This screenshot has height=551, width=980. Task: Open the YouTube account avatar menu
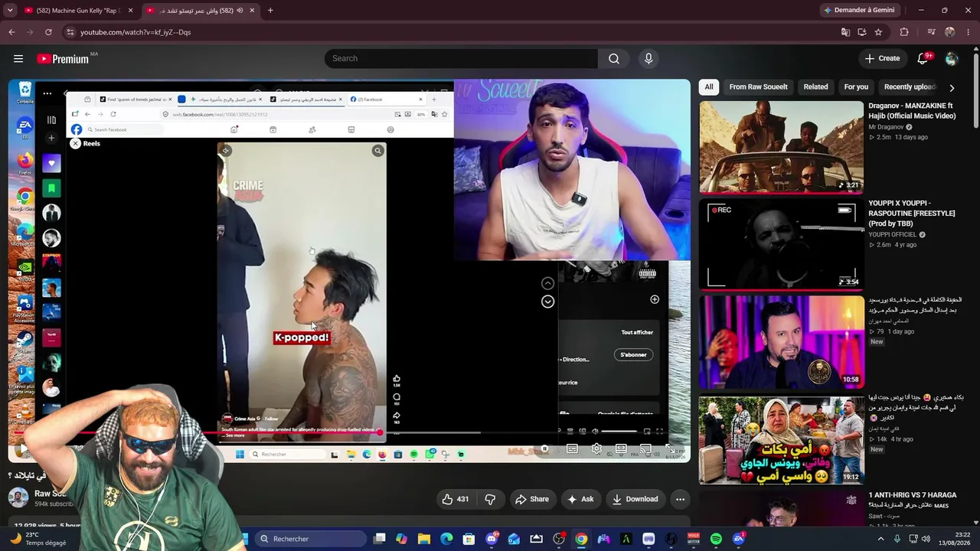[952, 58]
